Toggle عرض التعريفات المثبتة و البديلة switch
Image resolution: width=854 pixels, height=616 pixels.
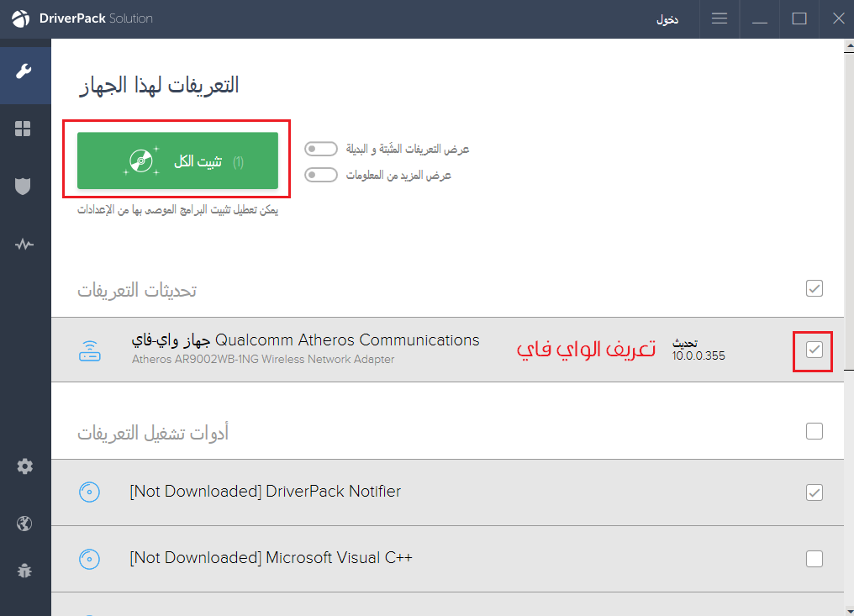[x=321, y=149]
